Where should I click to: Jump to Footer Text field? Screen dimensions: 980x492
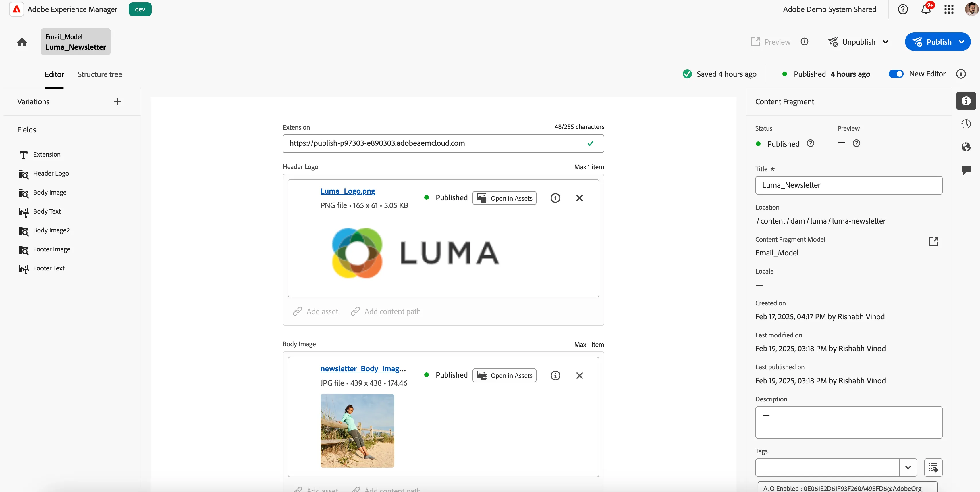pyautogui.click(x=49, y=269)
